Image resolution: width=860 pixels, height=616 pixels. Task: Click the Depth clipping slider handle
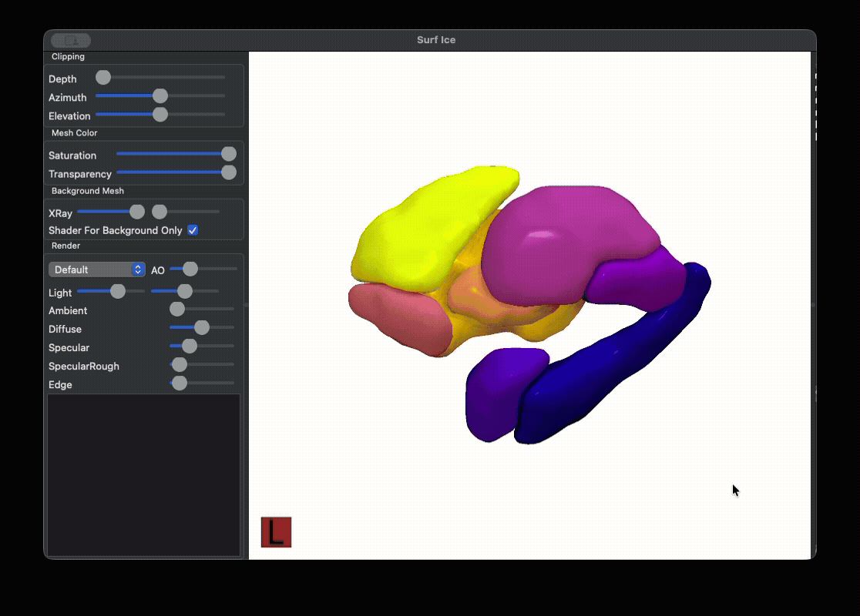click(x=103, y=78)
